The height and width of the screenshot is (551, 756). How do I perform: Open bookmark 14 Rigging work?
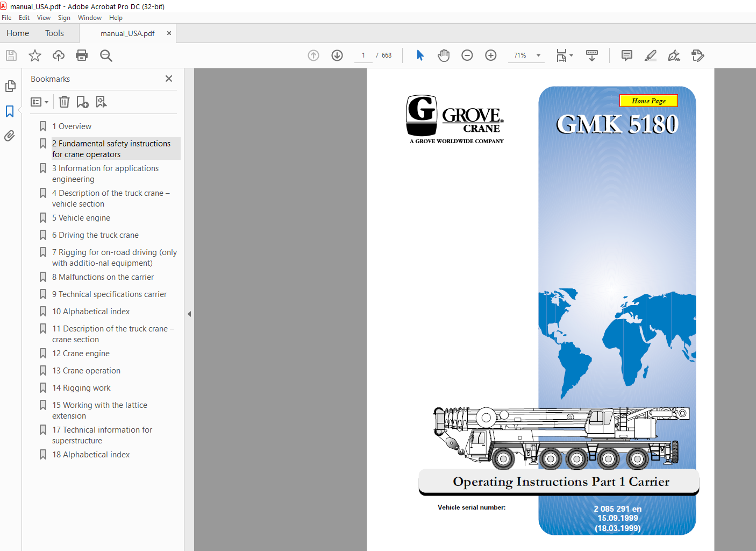[x=81, y=388]
